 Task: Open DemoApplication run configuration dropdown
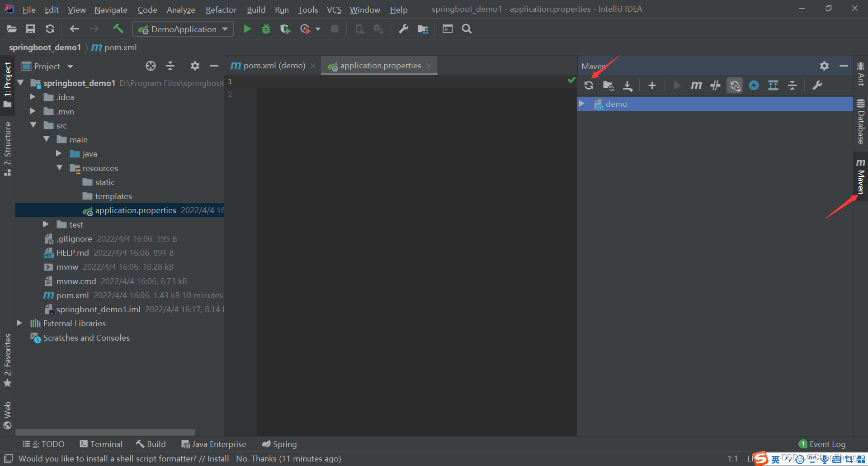[183, 29]
